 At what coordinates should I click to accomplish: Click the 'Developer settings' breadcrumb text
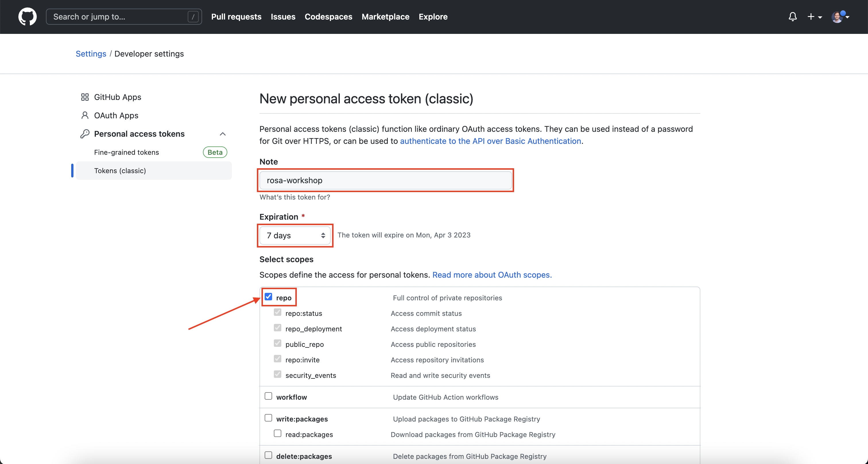pyautogui.click(x=149, y=54)
